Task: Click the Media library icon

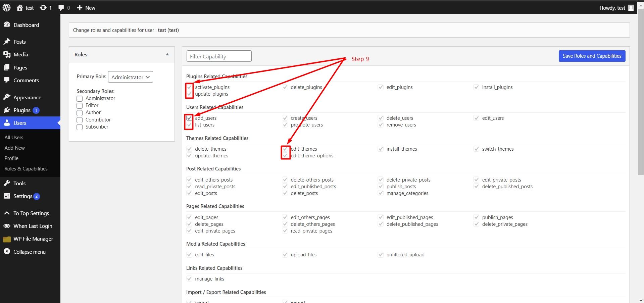Action: [7, 54]
